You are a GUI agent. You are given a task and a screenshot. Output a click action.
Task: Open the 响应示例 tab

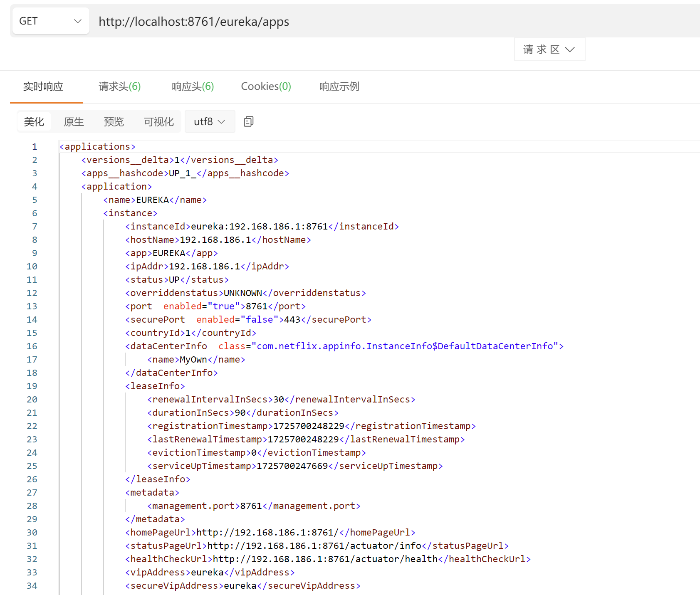click(339, 86)
